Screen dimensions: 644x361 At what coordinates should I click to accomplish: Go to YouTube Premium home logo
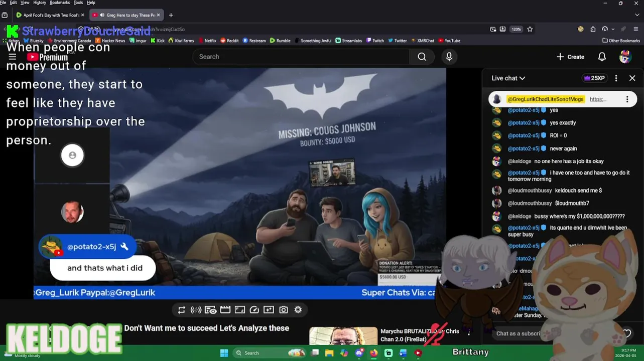47,57
